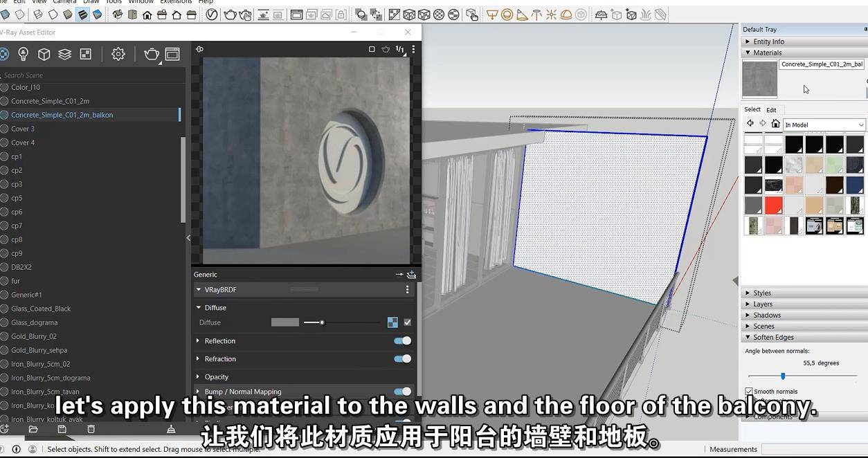The image size is (868, 458).
Task: Delete asset using trash icon at bottom
Action: (91, 429)
